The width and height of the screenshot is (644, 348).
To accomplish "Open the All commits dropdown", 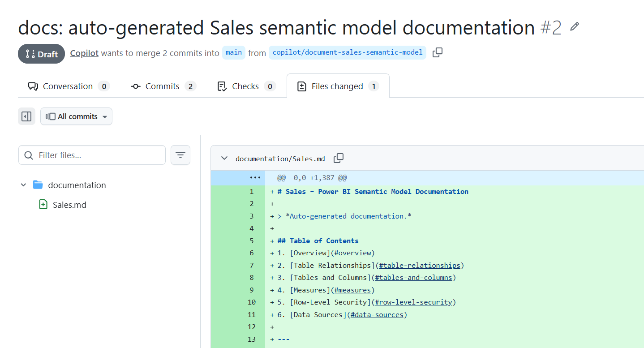I will click(x=77, y=116).
